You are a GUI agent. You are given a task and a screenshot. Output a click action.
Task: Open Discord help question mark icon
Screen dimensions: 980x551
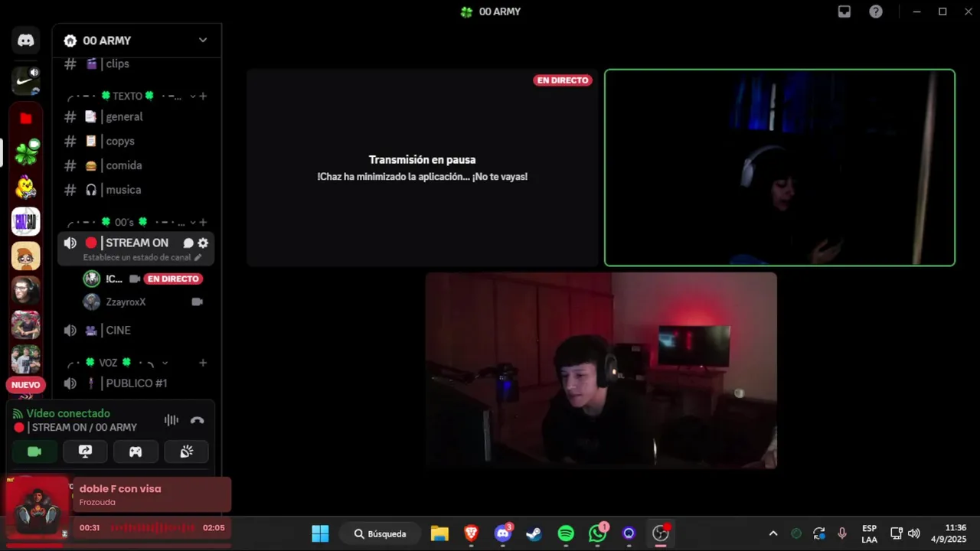(x=876, y=11)
